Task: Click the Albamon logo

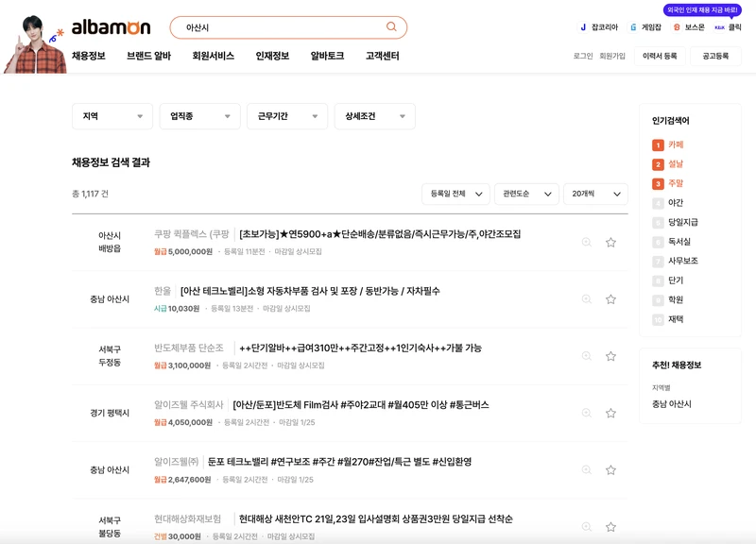Action: [112, 25]
